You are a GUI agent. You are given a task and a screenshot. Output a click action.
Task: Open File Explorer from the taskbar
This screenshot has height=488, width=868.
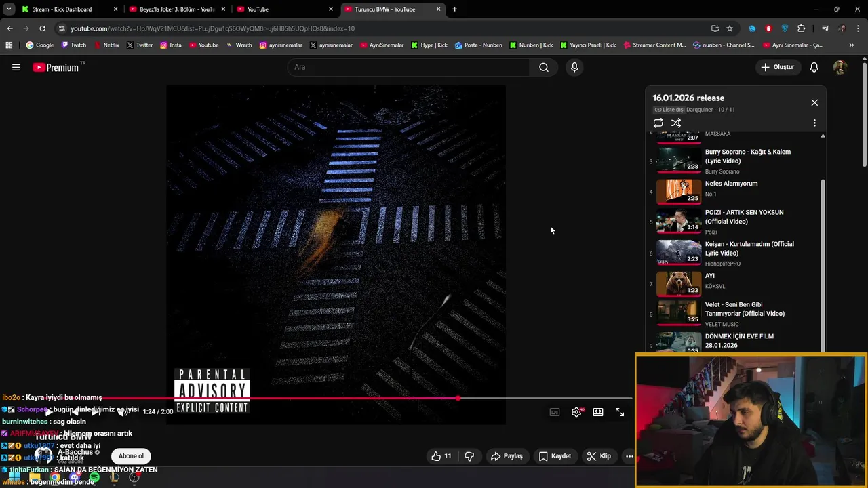click(x=35, y=478)
